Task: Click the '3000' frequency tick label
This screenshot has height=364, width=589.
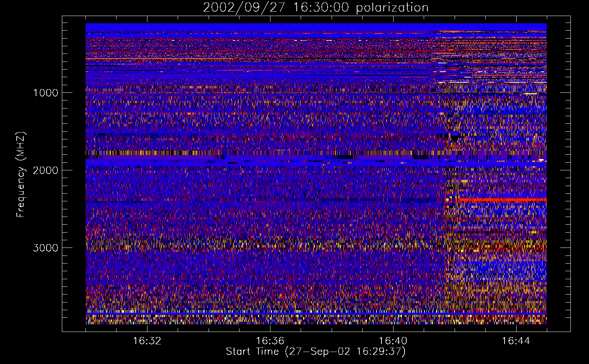Action: 46,248
